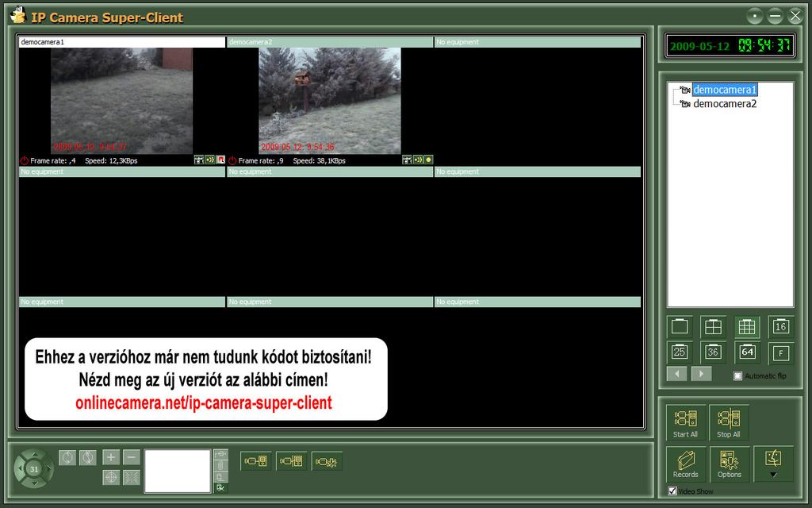
Task: Open the skin face dropdown button
Action: pos(773,464)
